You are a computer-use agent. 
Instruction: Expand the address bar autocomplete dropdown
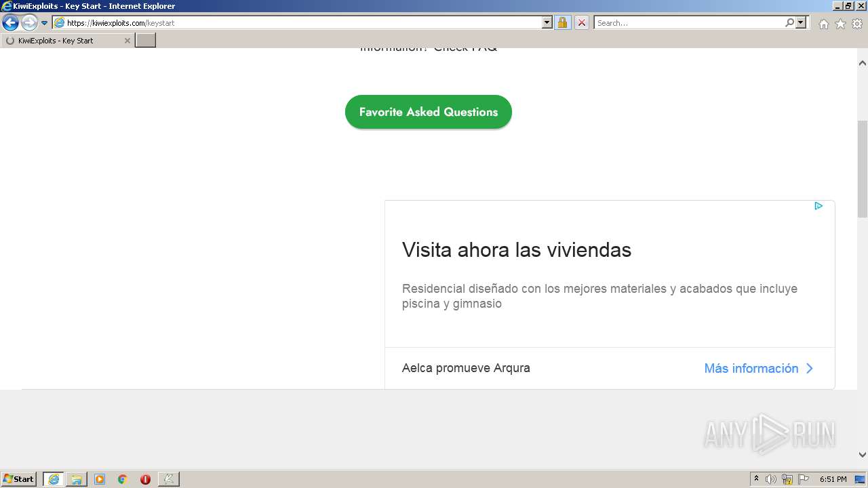[x=547, y=23]
